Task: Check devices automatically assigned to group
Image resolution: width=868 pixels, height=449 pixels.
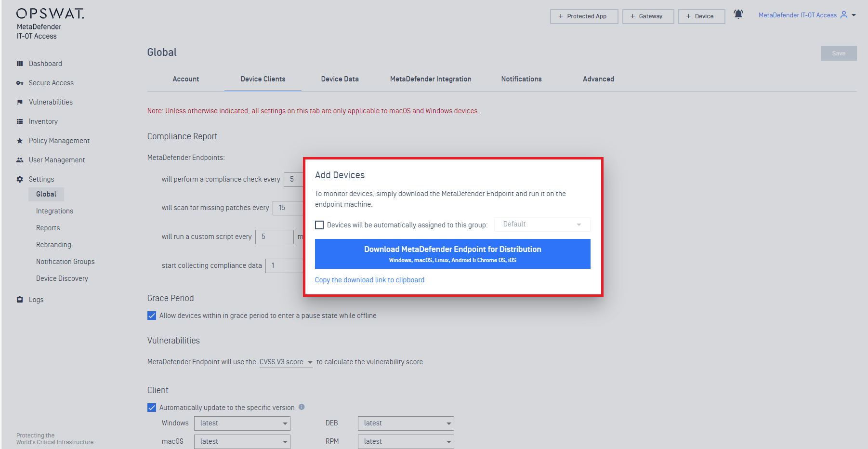Action: pos(319,225)
